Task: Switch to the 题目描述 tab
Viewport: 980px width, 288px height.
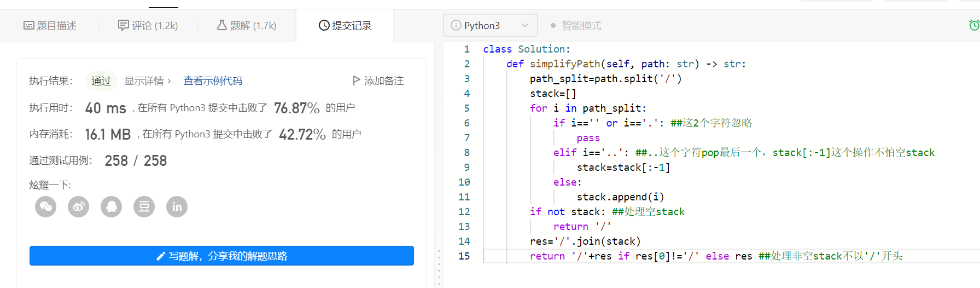Action: coord(50,26)
